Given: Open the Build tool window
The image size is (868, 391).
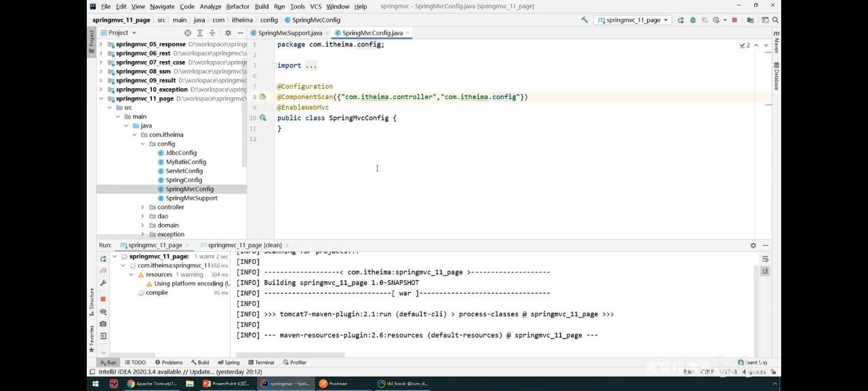Looking at the screenshot, I should (x=200, y=362).
